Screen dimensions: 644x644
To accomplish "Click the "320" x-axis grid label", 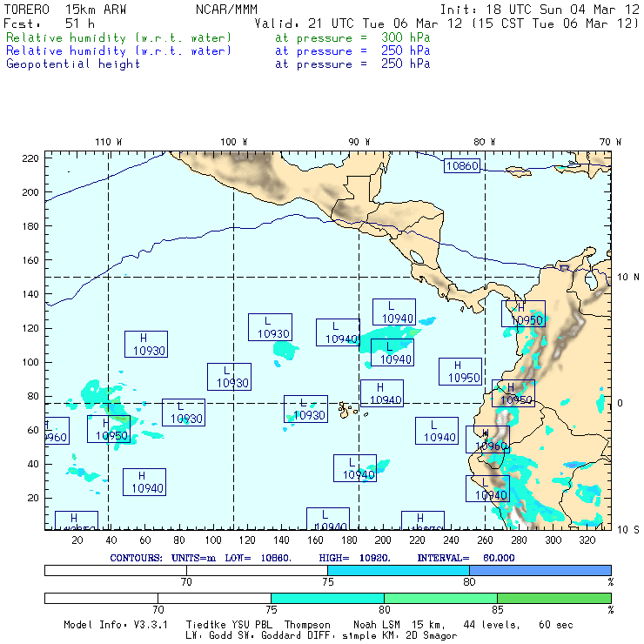I will click(x=587, y=540).
